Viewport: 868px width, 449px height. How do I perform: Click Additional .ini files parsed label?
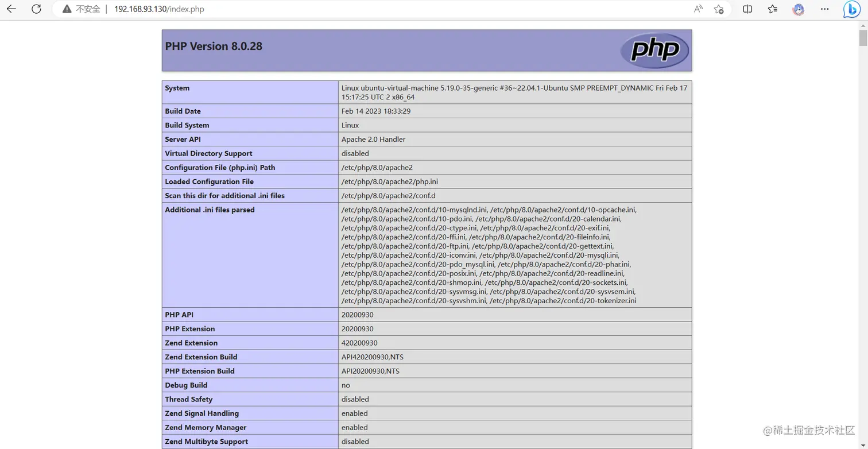tap(210, 210)
